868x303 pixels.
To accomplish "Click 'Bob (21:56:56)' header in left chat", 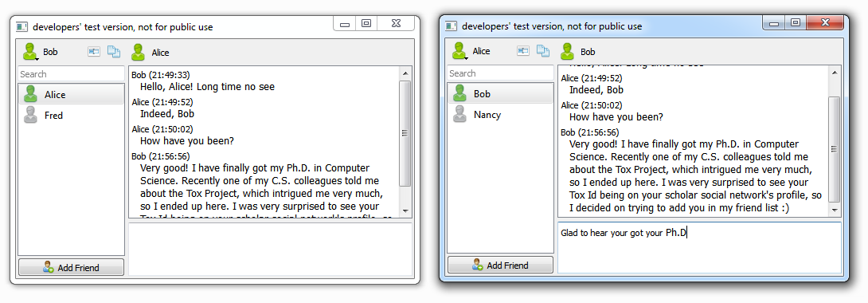I will click(x=161, y=156).
